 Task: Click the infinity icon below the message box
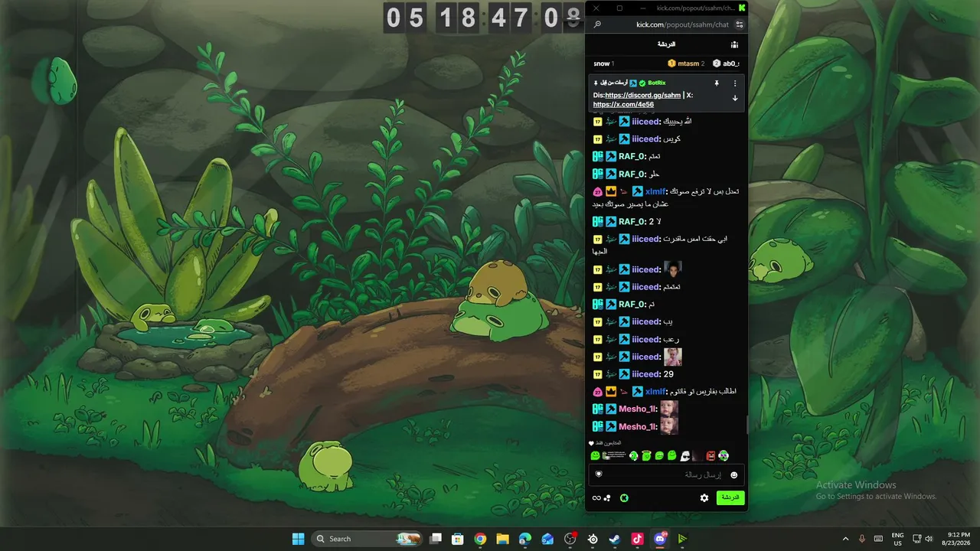click(x=596, y=498)
